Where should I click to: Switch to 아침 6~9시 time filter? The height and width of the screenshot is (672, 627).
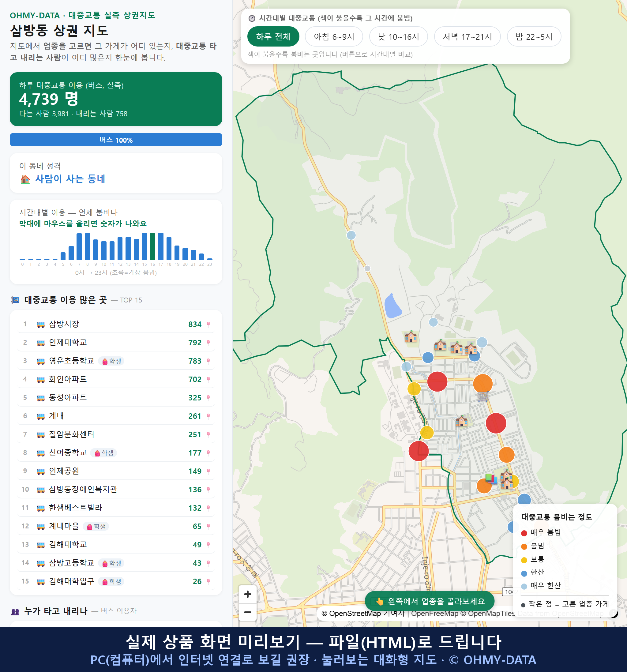click(x=334, y=36)
